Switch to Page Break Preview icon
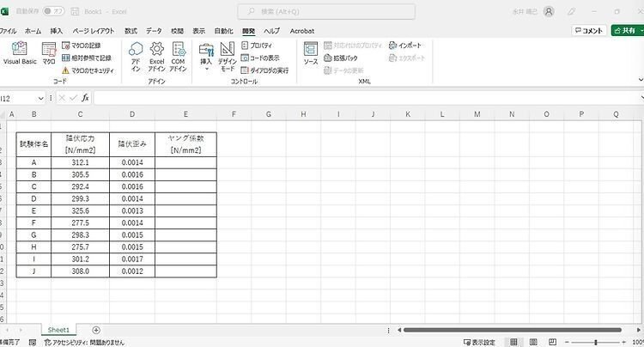Screen dimensions: 644x347 click(x=552, y=342)
